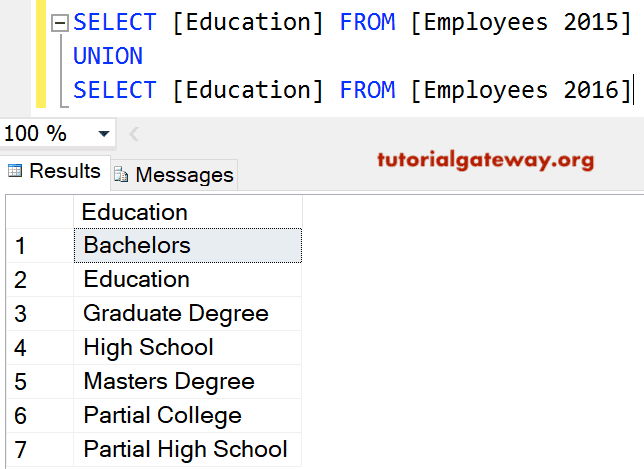Open the 100 % zoom dropdown
The width and height of the screenshot is (644, 469).
pyautogui.click(x=104, y=133)
